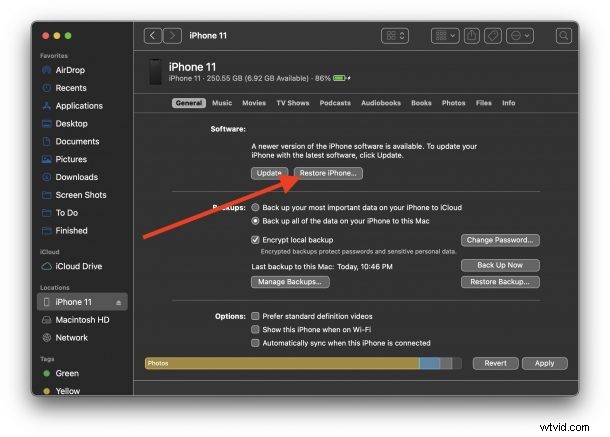This screenshot has width=610, height=437.
Task: Eject iPhone 11 using eject icon
Action: click(118, 303)
